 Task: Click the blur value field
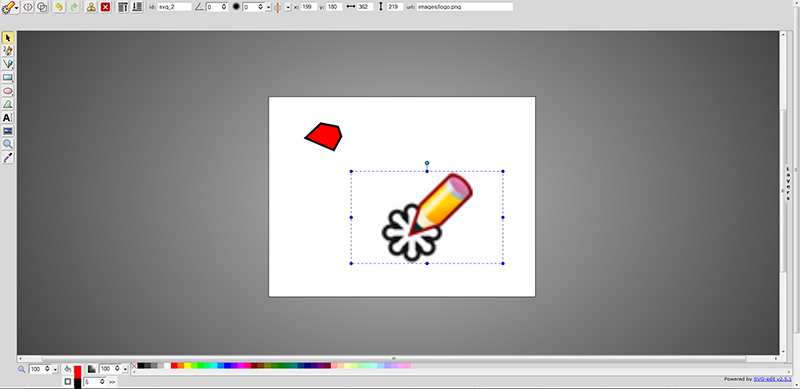[254, 7]
